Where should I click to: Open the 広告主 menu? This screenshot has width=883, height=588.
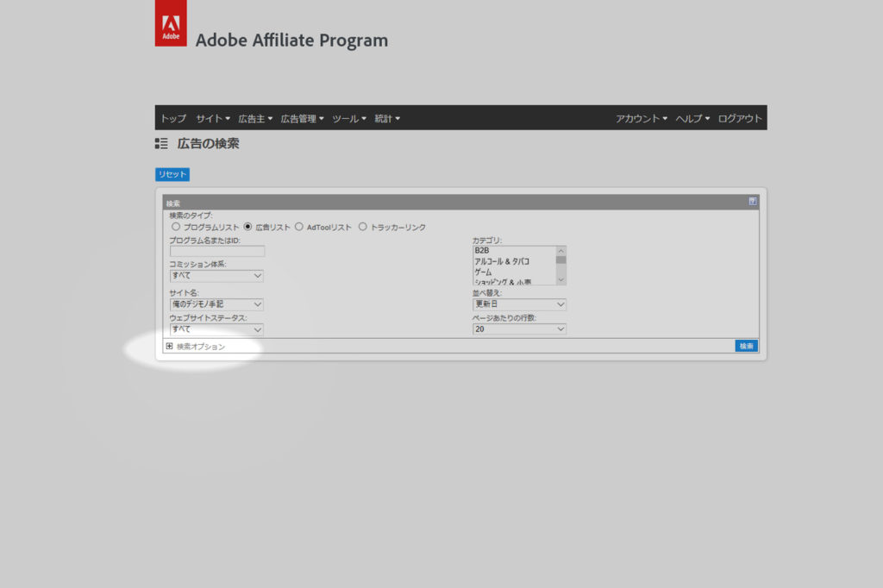click(x=254, y=118)
